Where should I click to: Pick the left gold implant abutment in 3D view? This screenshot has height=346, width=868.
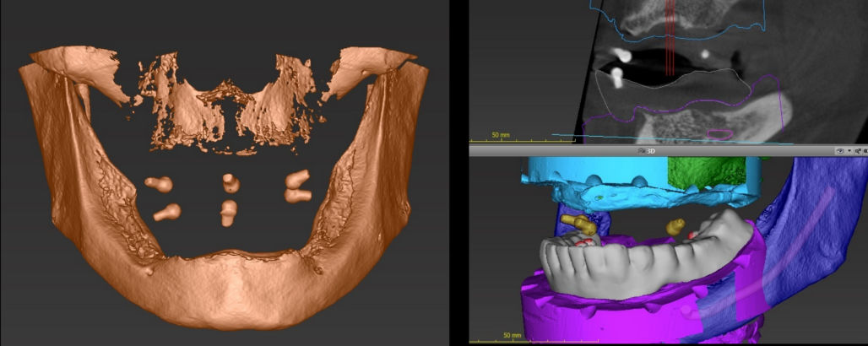[x=577, y=224]
